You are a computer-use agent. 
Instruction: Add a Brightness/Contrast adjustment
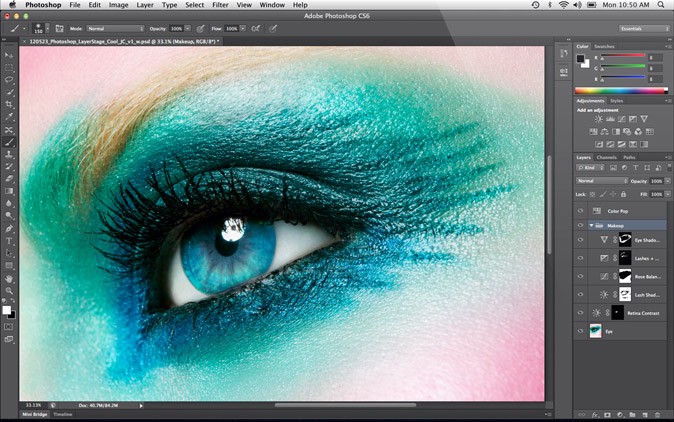point(598,119)
